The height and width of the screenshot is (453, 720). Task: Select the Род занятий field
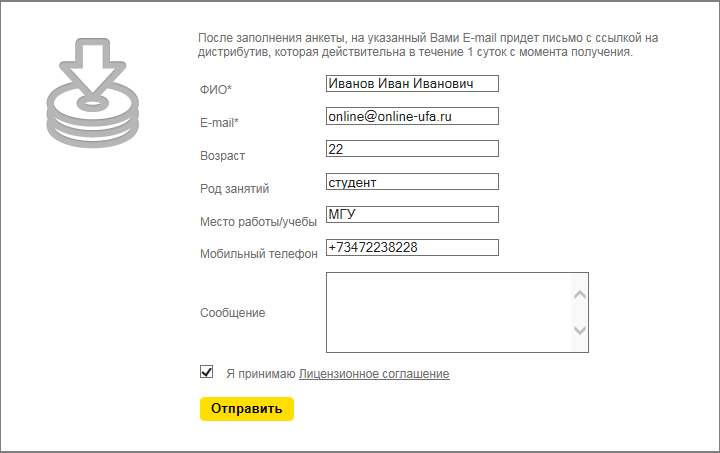click(x=412, y=182)
